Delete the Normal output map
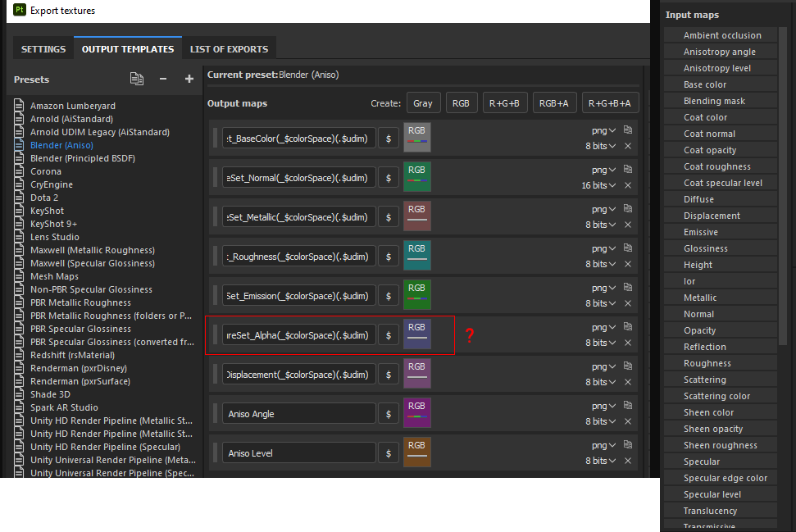Viewport: 796px width, 532px height. pyautogui.click(x=628, y=185)
